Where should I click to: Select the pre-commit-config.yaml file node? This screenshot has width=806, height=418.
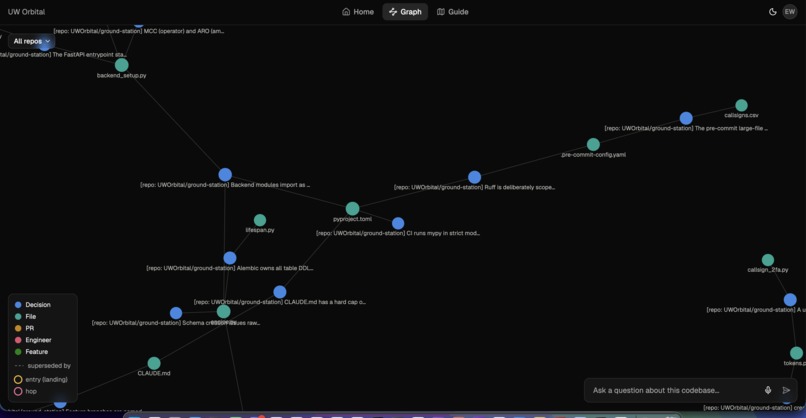tap(593, 144)
